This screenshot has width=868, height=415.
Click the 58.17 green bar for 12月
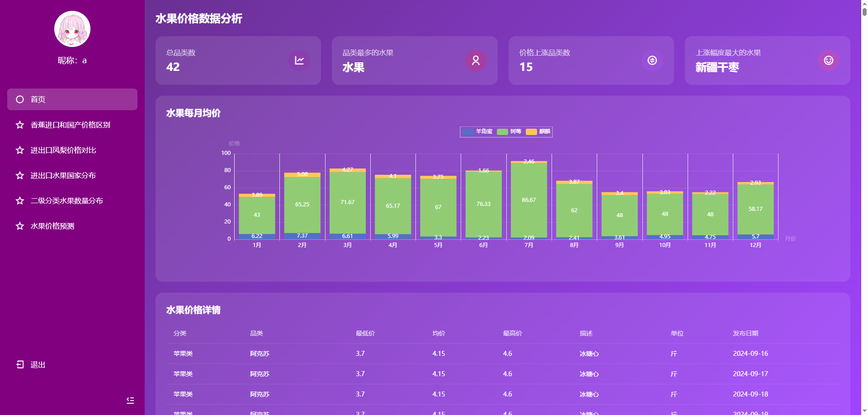[755, 210]
